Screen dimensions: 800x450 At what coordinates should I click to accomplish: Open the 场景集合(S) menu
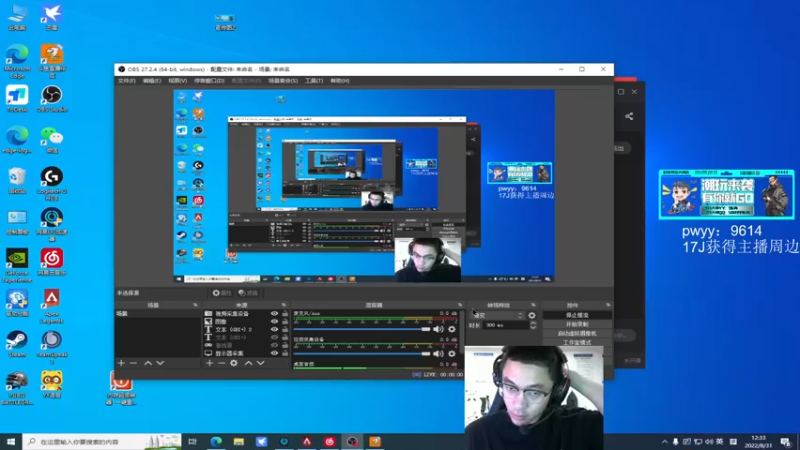283,81
